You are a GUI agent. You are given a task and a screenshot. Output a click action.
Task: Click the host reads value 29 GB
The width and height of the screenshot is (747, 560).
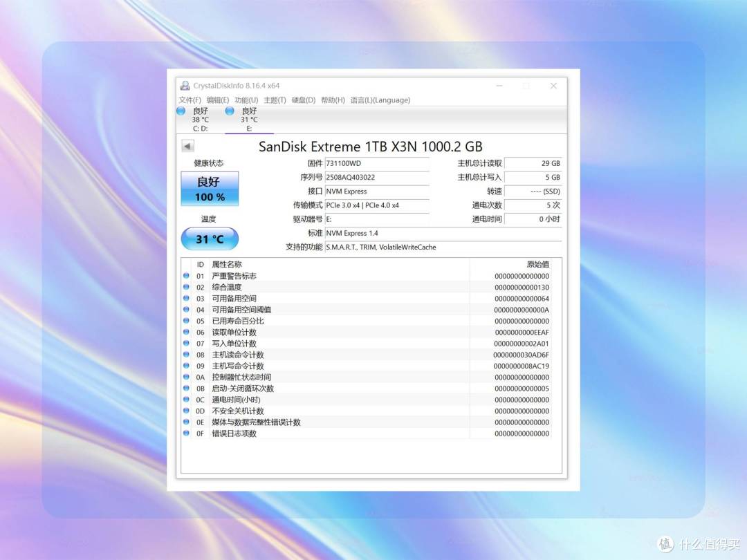pos(533,163)
